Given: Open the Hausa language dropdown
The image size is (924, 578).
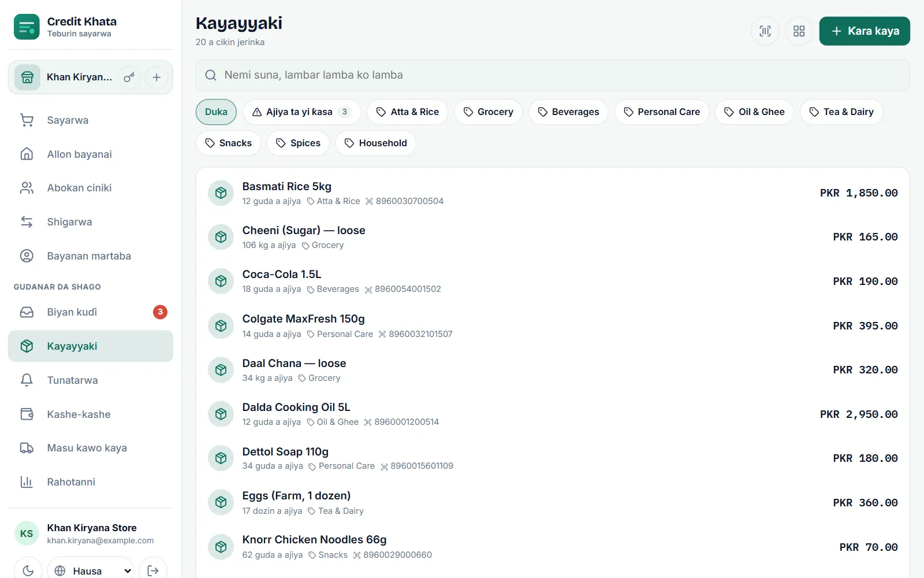Looking at the screenshot, I should (91, 570).
